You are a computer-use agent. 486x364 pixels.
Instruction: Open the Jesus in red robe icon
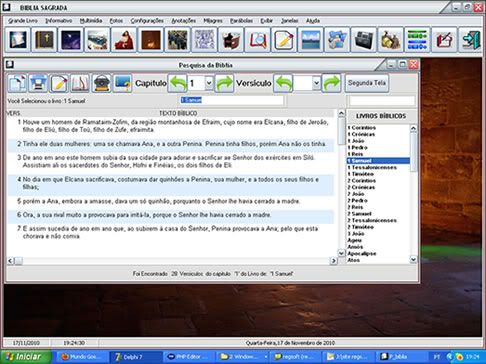pos(124,40)
